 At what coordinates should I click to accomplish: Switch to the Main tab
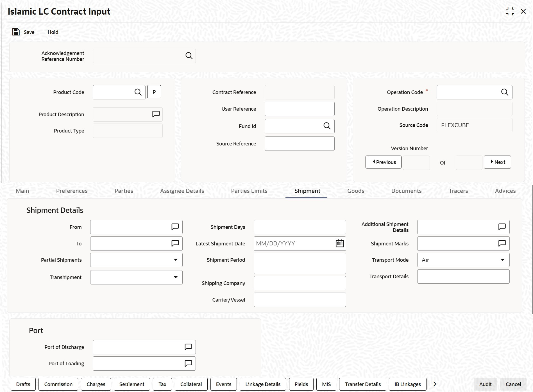tap(22, 191)
